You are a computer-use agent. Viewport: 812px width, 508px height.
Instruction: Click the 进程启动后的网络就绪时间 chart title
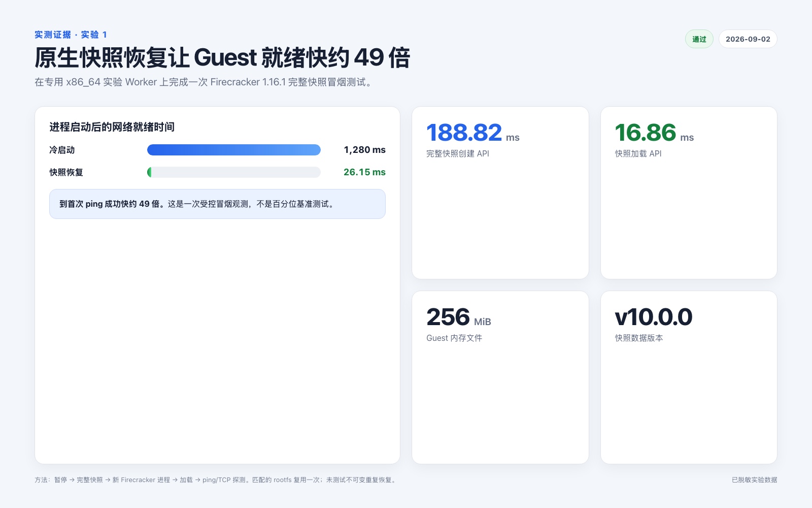(112, 127)
